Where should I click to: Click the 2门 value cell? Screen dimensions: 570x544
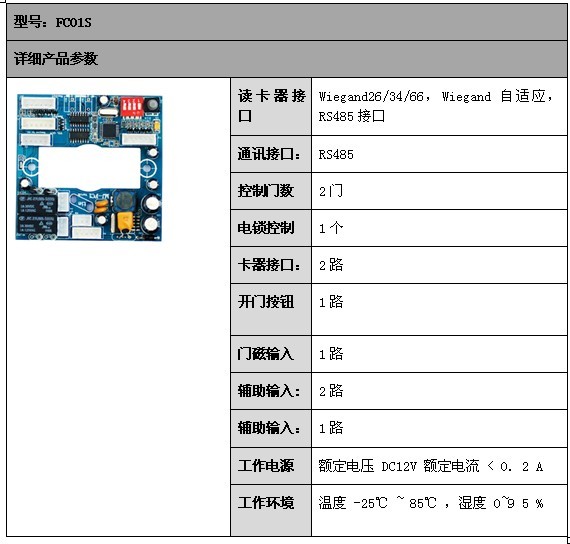[x=439, y=191]
